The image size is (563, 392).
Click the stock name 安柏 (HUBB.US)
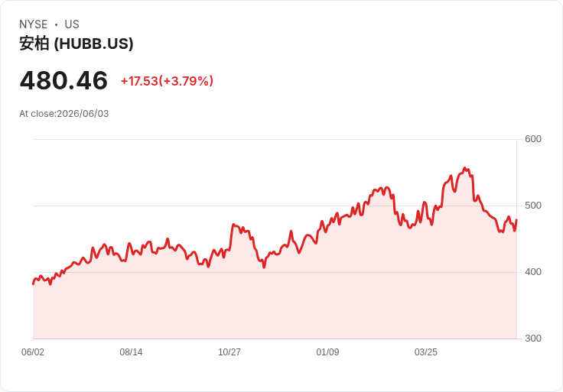point(76,44)
